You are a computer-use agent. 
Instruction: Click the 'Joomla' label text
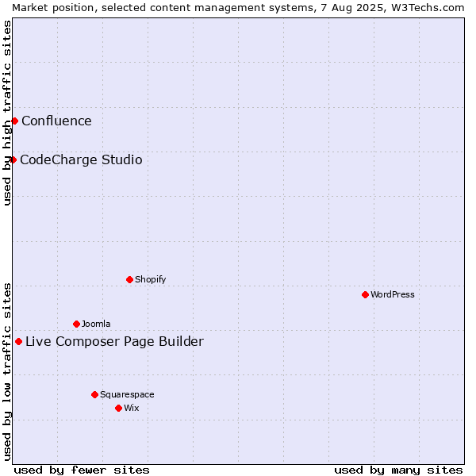[96, 324]
